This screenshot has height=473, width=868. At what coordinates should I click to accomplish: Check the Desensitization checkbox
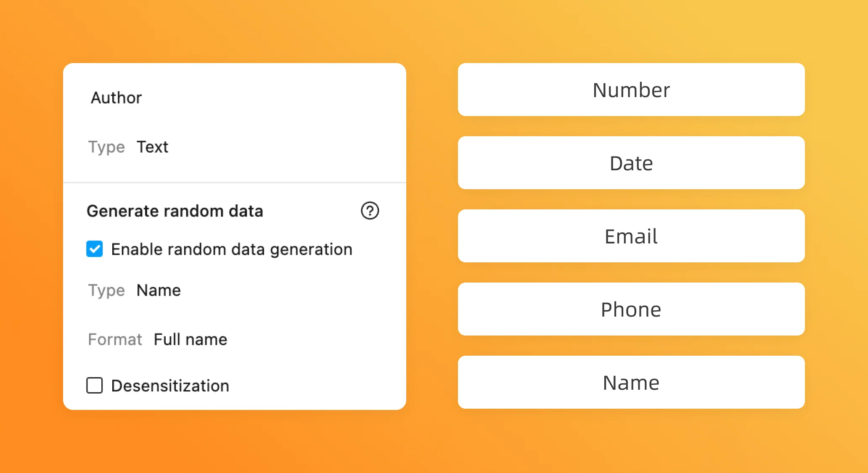(95, 385)
